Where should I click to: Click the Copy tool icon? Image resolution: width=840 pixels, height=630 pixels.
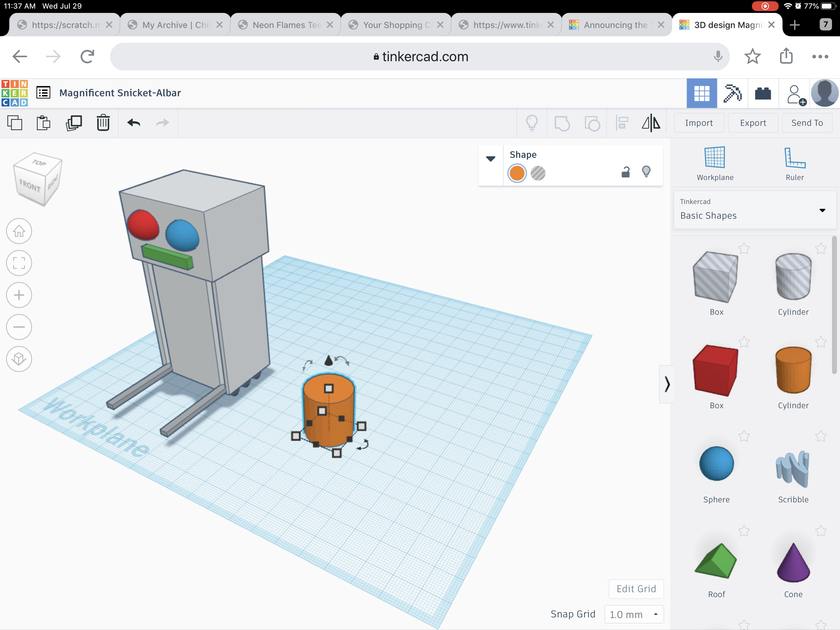click(15, 123)
